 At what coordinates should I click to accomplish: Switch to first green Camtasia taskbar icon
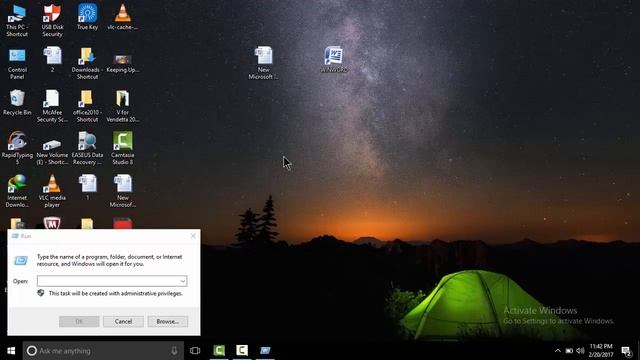click(219, 351)
